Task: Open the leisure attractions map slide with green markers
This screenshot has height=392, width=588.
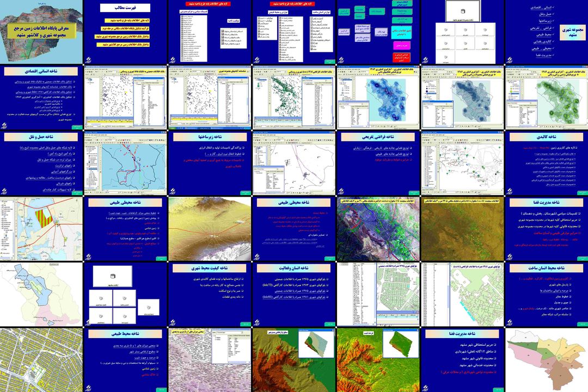Action: (462, 163)
